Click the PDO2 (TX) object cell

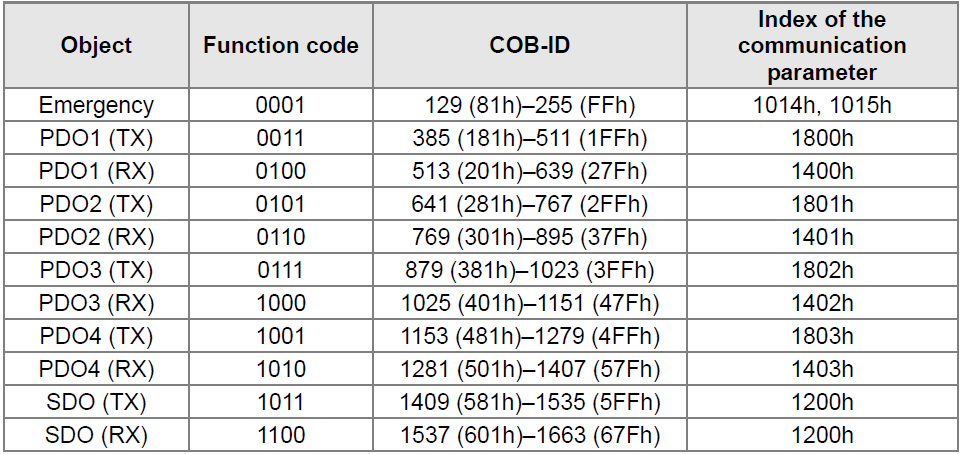(x=97, y=204)
